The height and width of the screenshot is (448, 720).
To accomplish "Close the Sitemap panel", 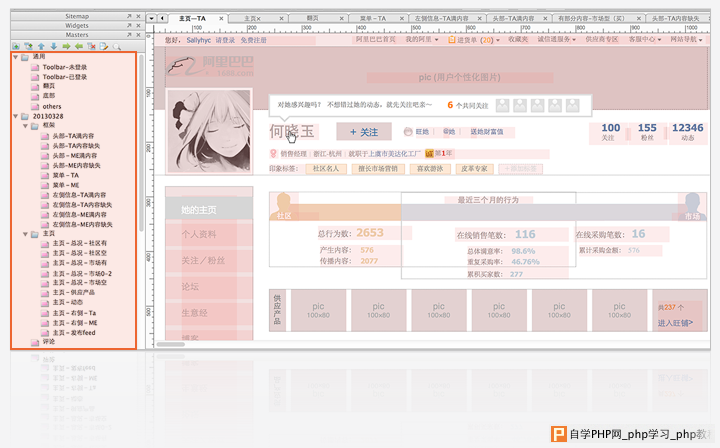I will click(138, 16).
